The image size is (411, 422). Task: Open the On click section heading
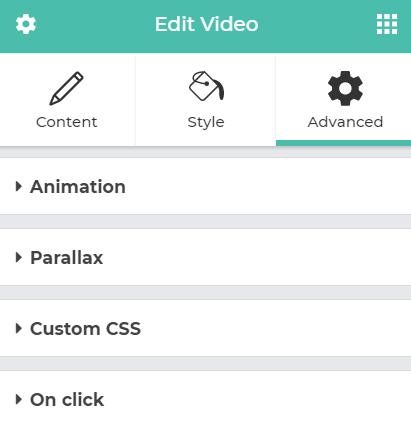point(67,400)
